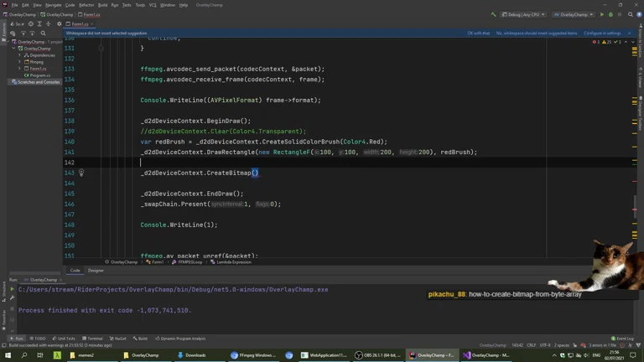644x362 pixels.
Task: Click the UTF-8 encoding indicator
Action: tap(545, 345)
